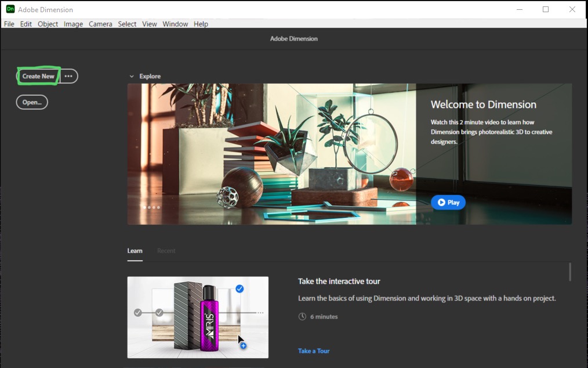Click the Adobe Dimension app icon in title bar
This screenshot has height=368, width=588.
(10, 9)
